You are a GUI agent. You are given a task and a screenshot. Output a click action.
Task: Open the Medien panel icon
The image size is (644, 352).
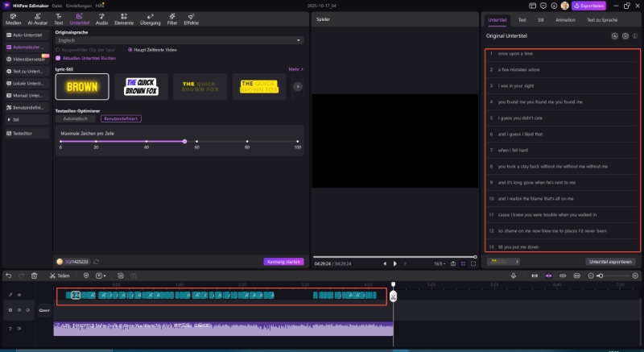click(x=13, y=17)
